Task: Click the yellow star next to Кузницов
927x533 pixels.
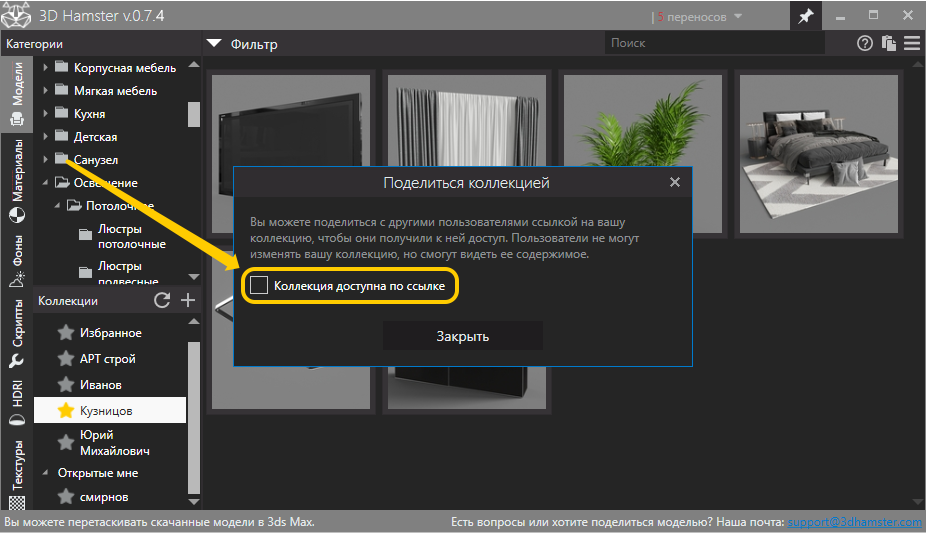Action: [66, 410]
